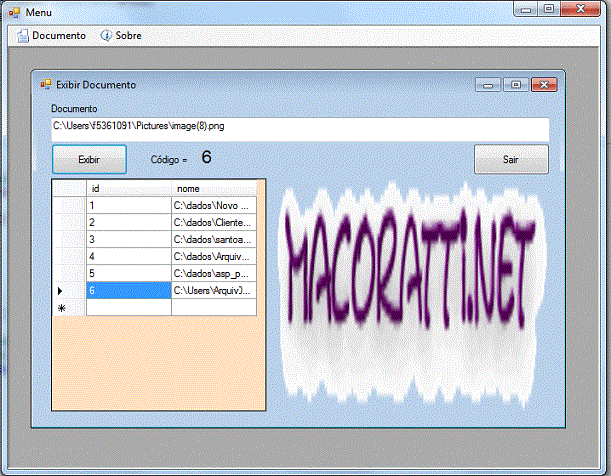Maximize the main Menu window
Image resolution: width=611 pixels, height=476 pixels.
[x=549, y=9]
